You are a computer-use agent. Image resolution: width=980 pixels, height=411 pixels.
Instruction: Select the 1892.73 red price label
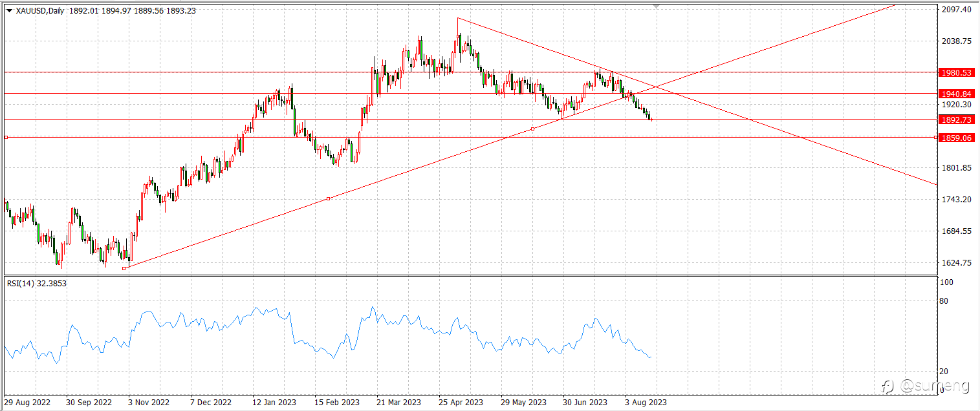955,120
